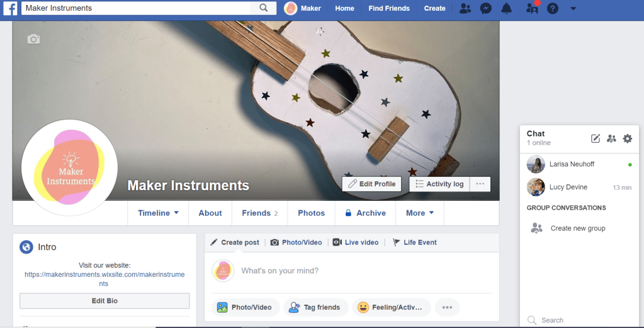Image resolution: width=644 pixels, height=328 pixels.
Task: Switch to the Photos tab
Action: [x=311, y=213]
